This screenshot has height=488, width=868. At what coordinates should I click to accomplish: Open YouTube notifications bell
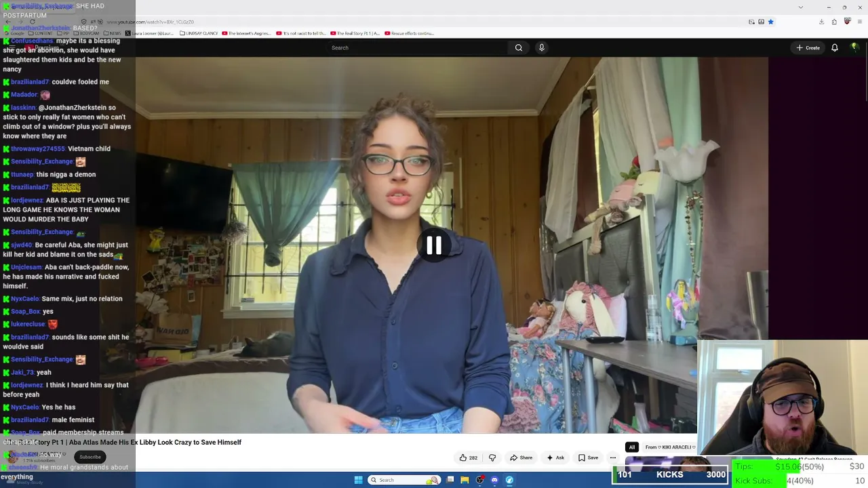[x=835, y=47]
